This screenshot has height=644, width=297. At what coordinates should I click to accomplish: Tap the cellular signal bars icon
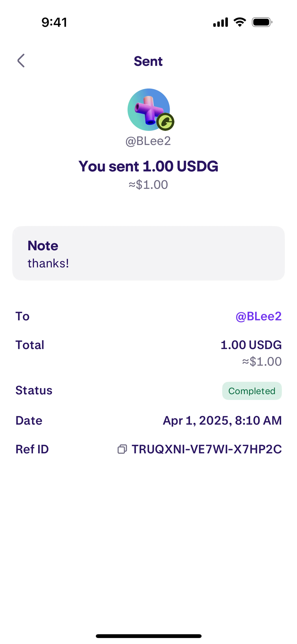220,22
